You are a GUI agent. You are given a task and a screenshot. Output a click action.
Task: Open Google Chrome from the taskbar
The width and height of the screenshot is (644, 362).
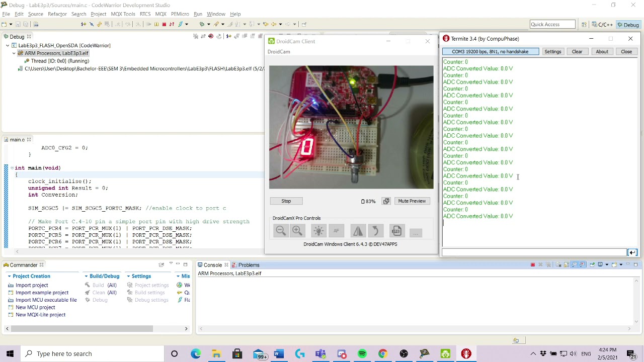383,353
